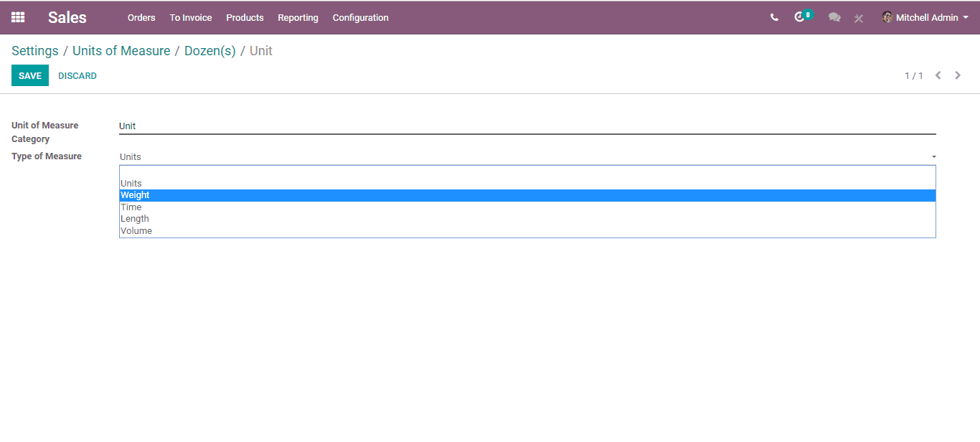Screen dimensions: 980x442
Task: Go to previous record arrow
Action: (x=938, y=75)
